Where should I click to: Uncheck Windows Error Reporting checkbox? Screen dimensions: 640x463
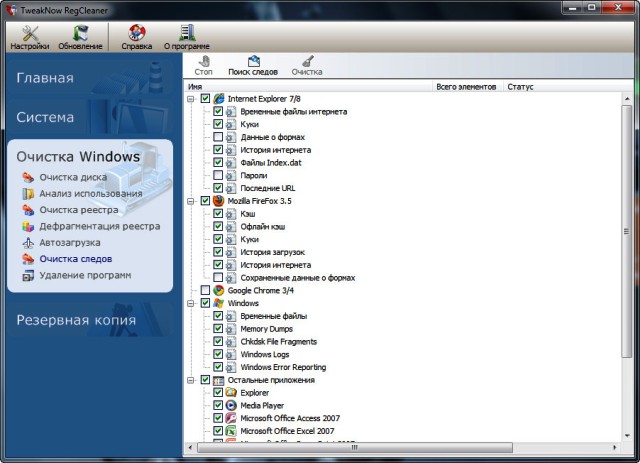tap(218, 367)
